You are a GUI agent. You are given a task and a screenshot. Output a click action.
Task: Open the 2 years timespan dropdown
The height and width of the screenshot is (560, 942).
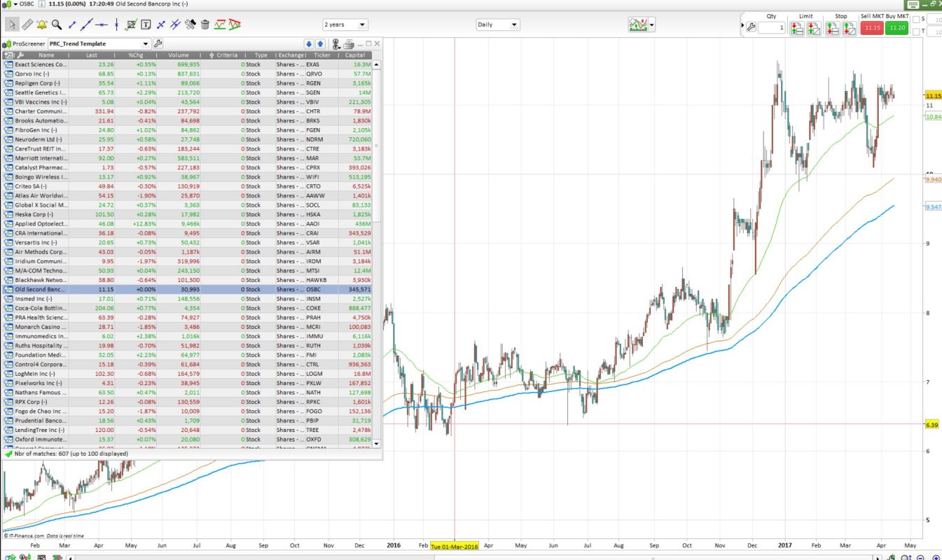tap(345, 24)
